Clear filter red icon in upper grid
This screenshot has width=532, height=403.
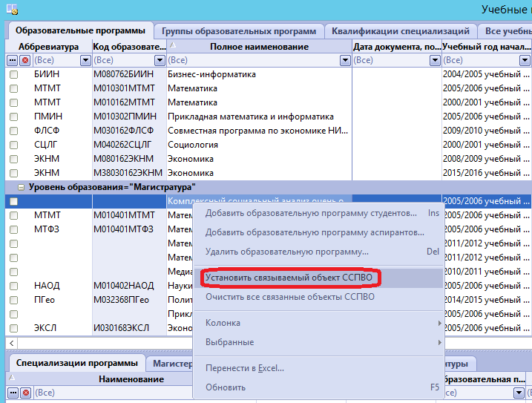click(25, 60)
